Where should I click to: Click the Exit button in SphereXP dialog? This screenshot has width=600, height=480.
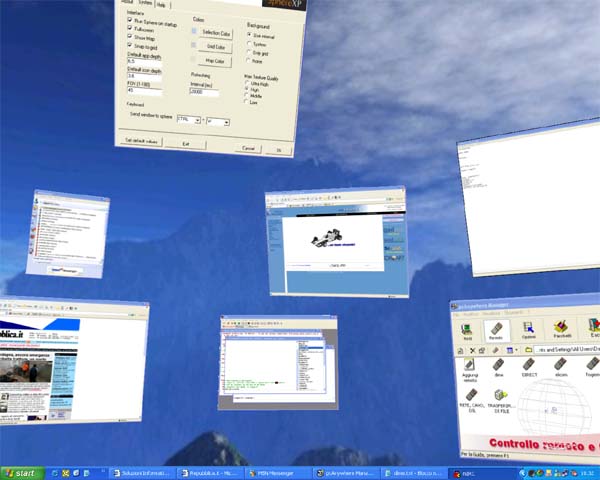pyautogui.click(x=186, y=144)
